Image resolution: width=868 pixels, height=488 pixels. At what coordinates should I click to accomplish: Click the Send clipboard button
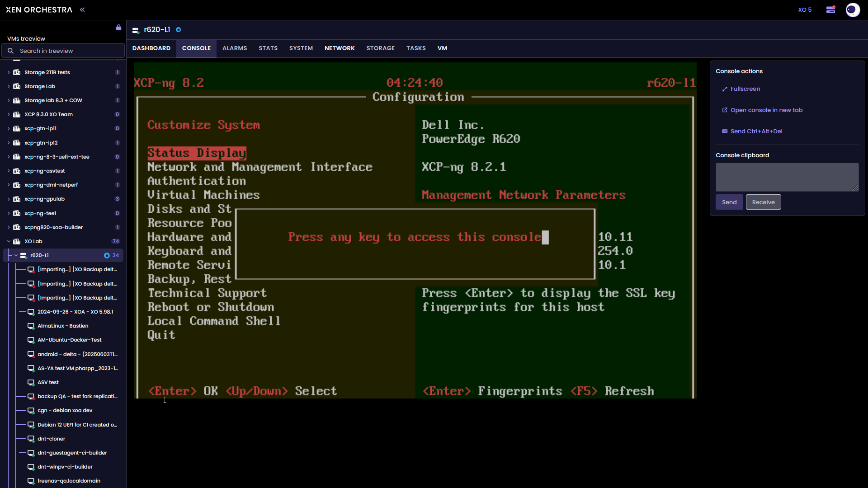729,202
